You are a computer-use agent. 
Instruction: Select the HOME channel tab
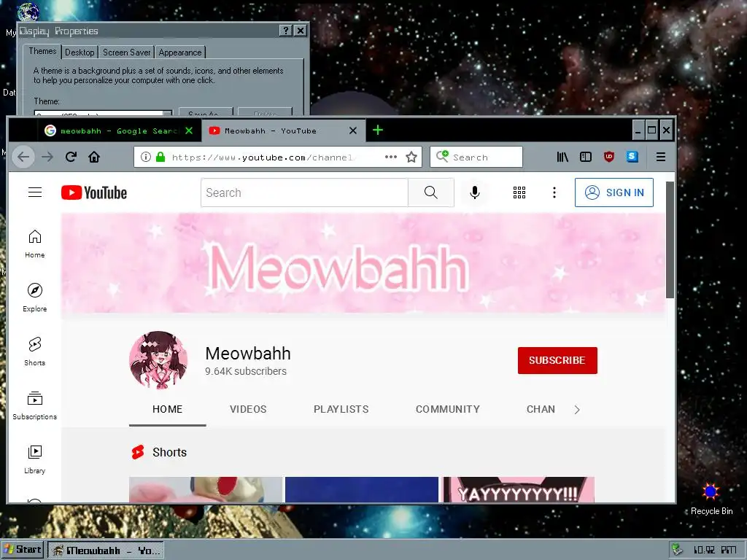(167, 409)
